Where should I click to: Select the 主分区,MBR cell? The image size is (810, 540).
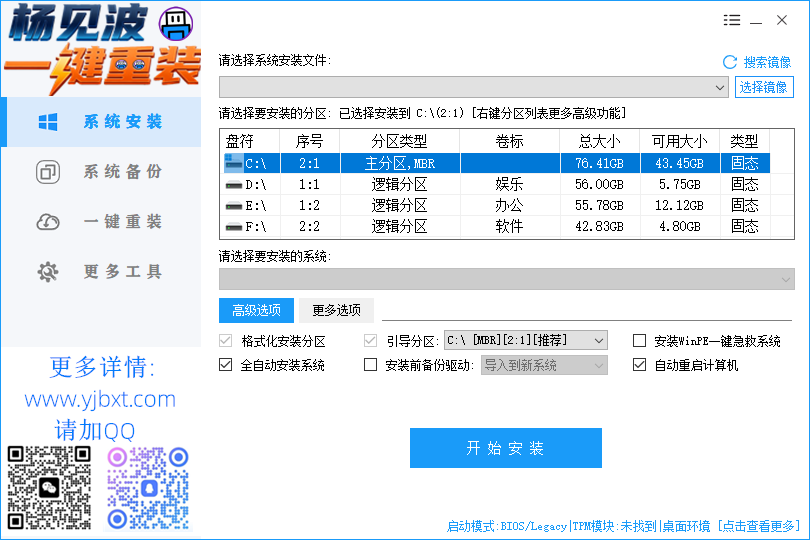pos(399,163)
